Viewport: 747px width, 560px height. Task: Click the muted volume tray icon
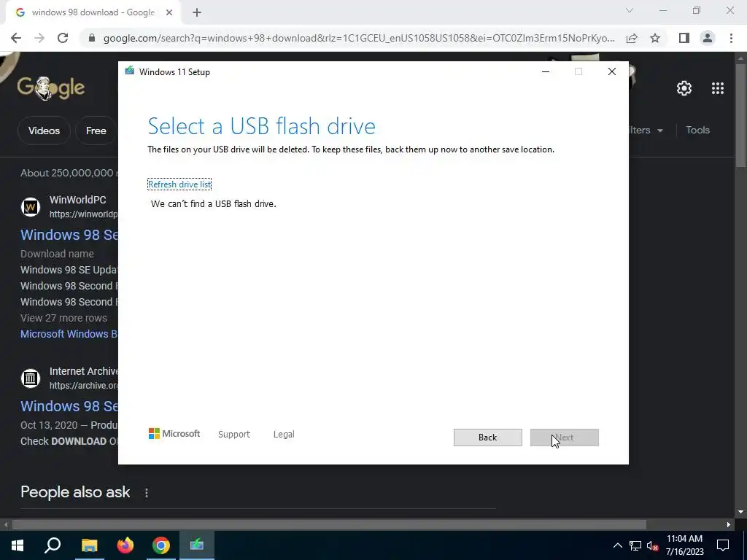click(x=653, y=545)
